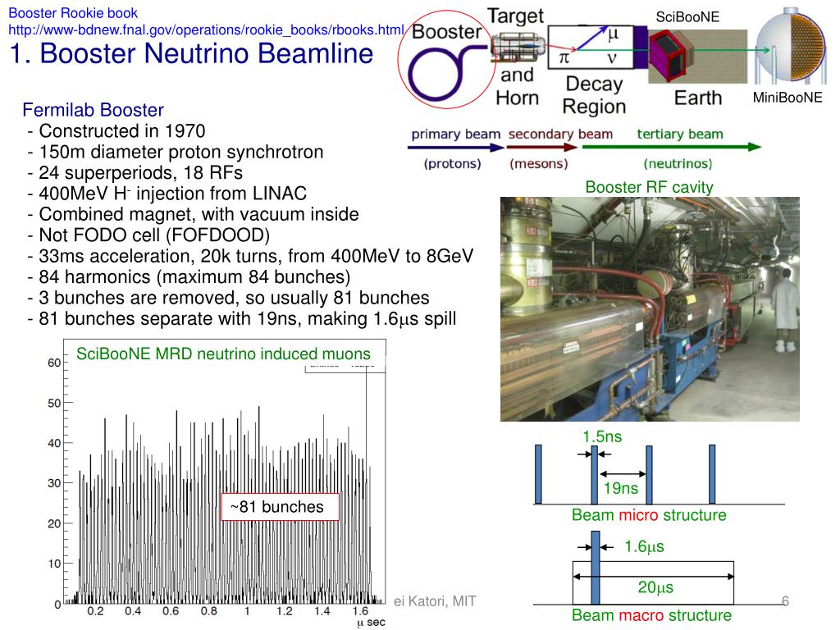Click the slide title '1. Booster Neutrino Beamline'
The height and width of the screenshot is (630, 840).
tap(191, 53)
